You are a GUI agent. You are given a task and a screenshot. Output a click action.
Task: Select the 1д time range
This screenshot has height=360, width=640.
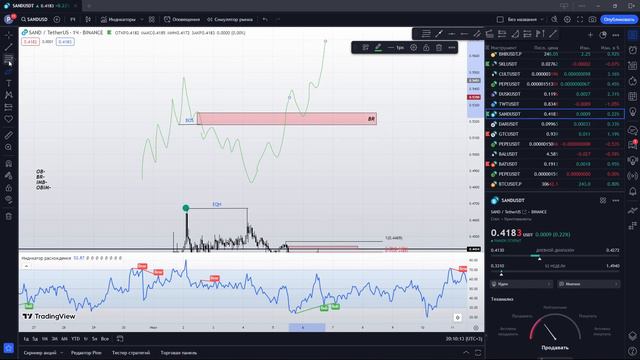pos(26,339)
